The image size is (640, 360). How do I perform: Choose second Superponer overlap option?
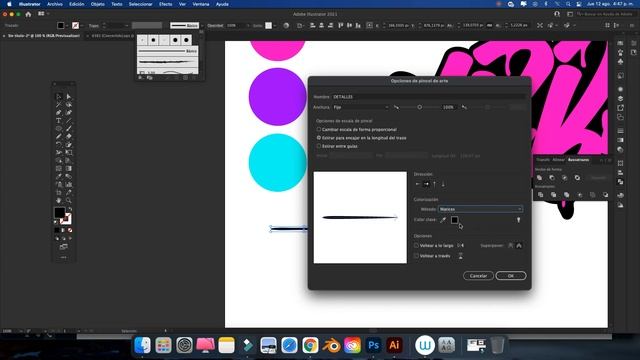[x=519, y=246]
